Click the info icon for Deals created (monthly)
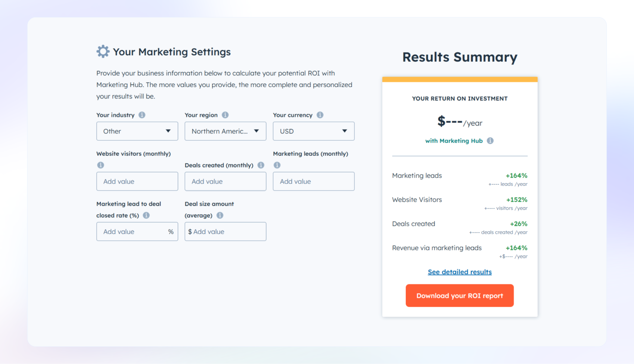The image size is (634, 364). click(x=261, y=165)
